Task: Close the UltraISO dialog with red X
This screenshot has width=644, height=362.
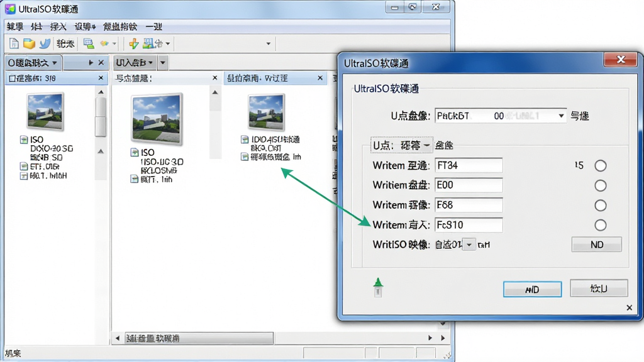Action: pyautogui.click(x=621, y=60)
